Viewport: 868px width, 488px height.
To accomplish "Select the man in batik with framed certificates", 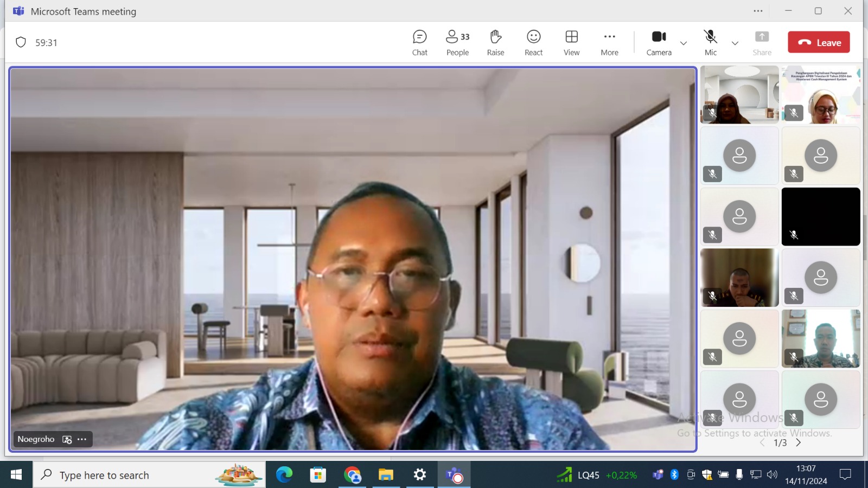I will [x=821, y=339].
